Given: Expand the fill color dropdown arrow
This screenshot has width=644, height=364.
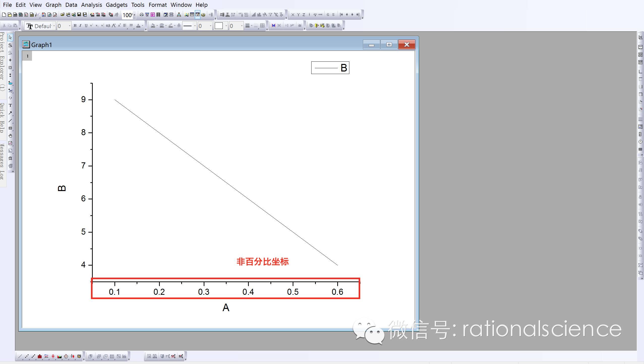Looking at the screenshot, I should (157, 25).
